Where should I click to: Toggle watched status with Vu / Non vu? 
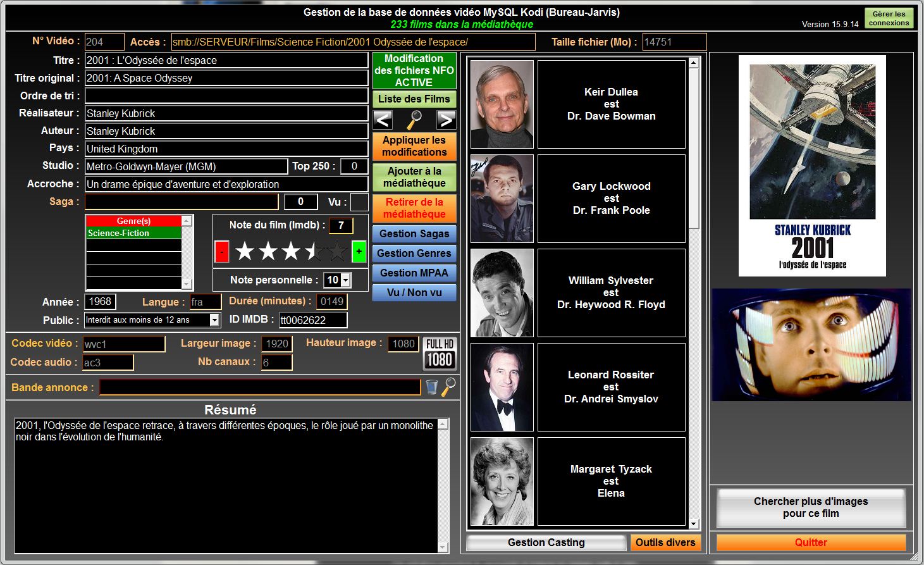414,292
